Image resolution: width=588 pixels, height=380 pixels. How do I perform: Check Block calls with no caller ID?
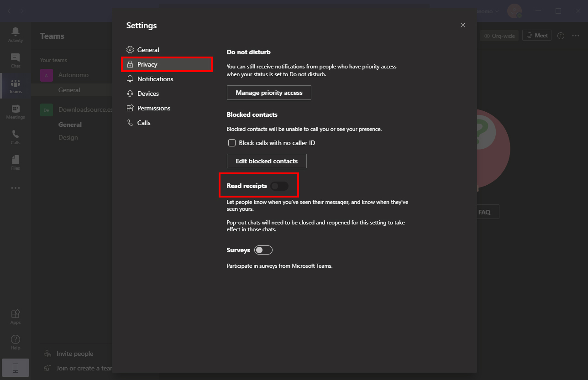pos(232,143)
